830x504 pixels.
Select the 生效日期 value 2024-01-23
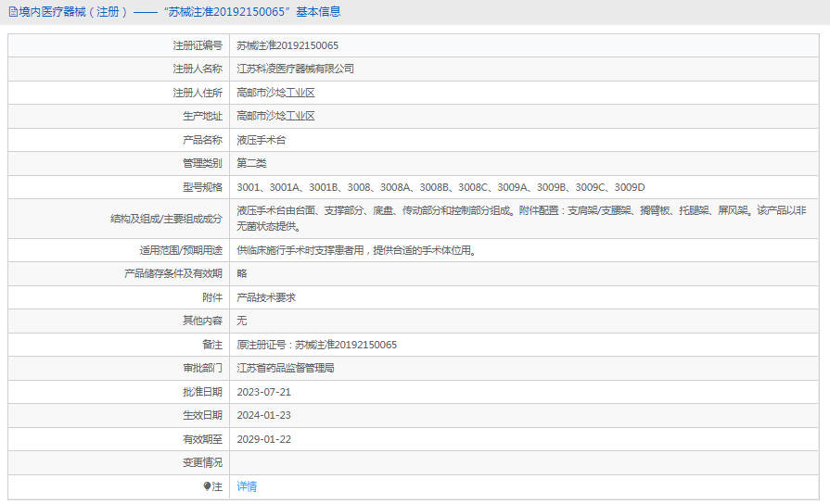(x=263, y=415)
